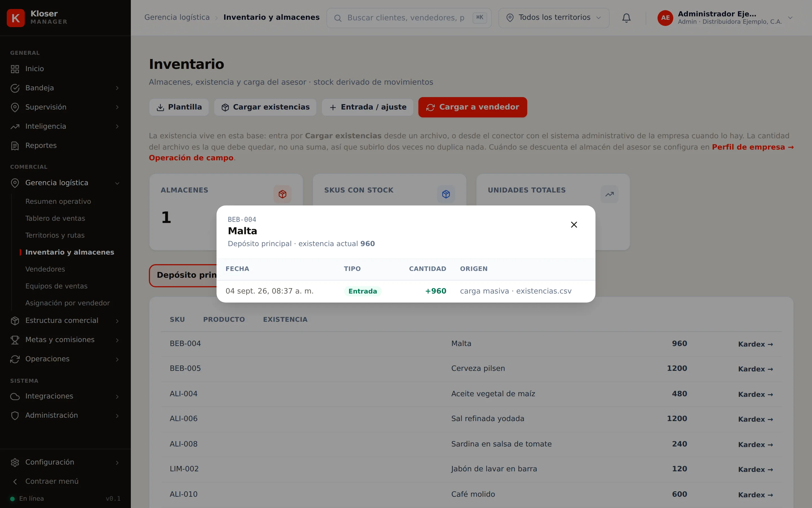This screenshot has height=508, width=812.
Task: Open Perfil de empresa → Operación de campo link
Action: [x=753, y=147]
